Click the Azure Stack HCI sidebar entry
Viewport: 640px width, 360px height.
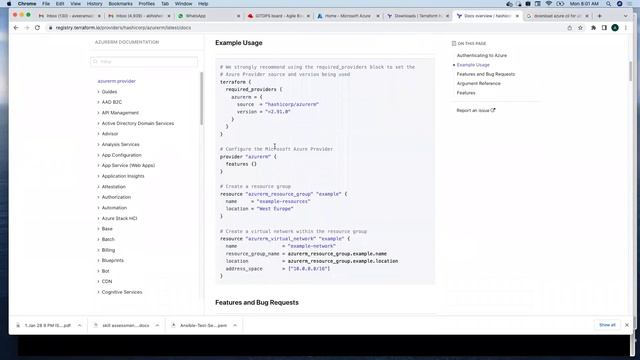[x=119, y=218]
